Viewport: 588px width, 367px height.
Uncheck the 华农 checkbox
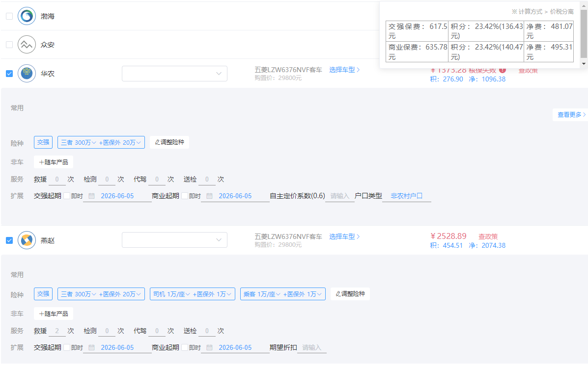(9, 74)
